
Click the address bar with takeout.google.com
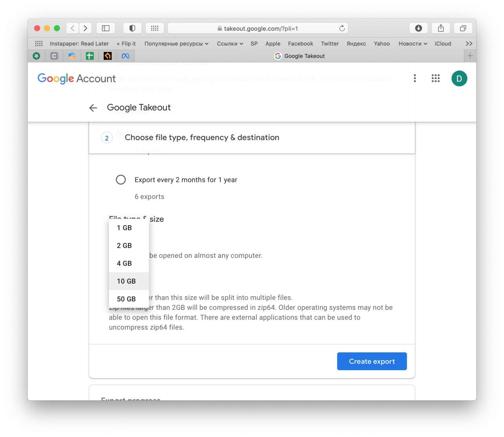pyautogui.click(x=258, y=28)
